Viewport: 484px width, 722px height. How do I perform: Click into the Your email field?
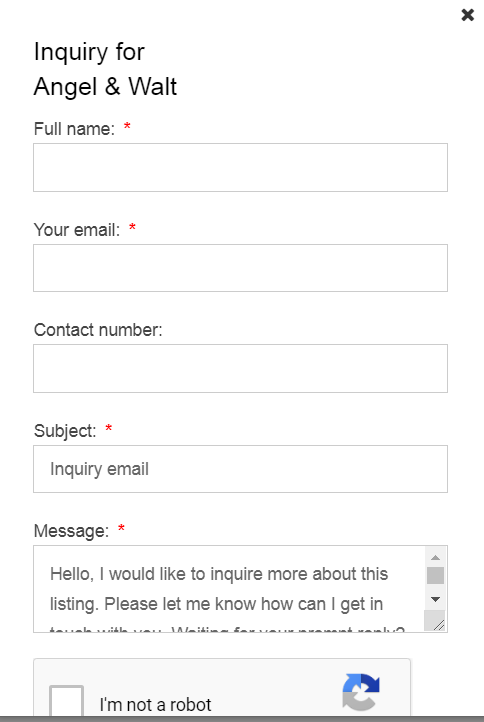pyautogui.click(x=240, y=268)
